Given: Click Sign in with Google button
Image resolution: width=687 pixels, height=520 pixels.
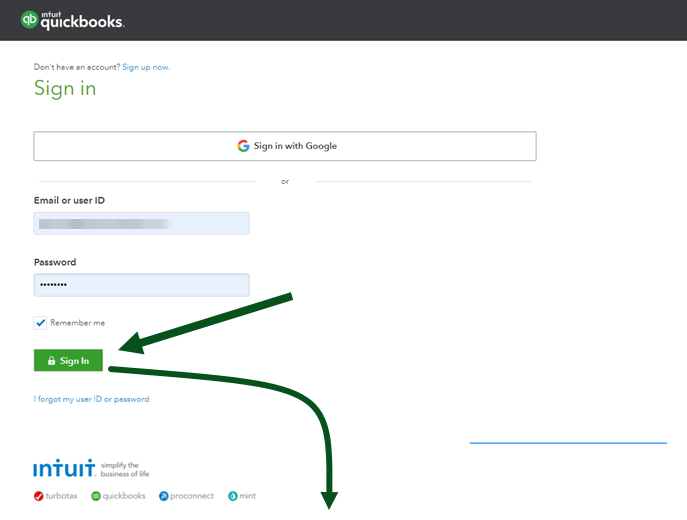Looking at the screenshot, I should click(285, 146).
